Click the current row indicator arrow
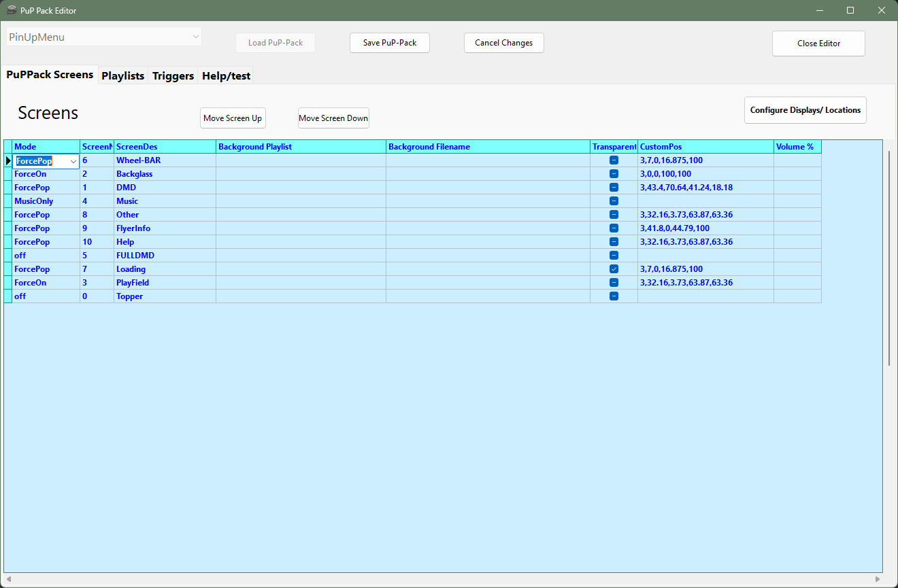The height and width of the screenshot is (588, 898). tap(8, 161)
